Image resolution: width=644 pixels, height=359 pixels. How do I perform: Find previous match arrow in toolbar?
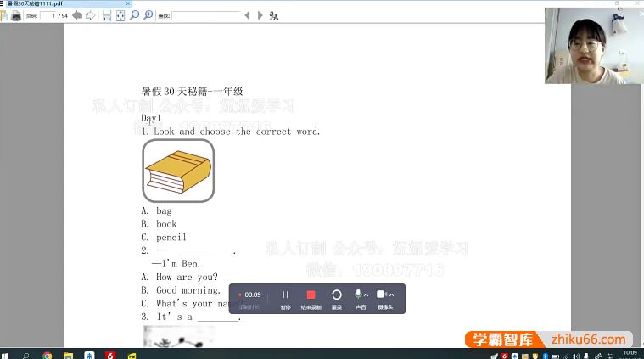coord(247,15)
